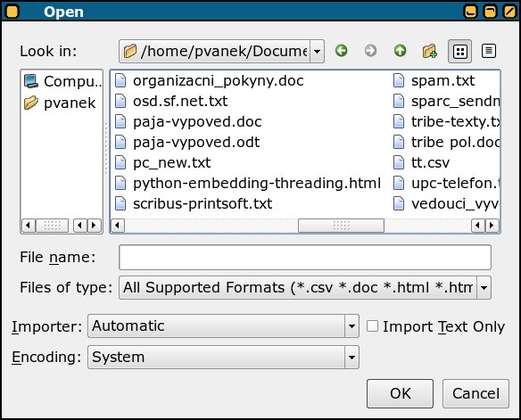This screenshot has height=420, width=521.
Task: Click inside the File name field
Action: (305, 258)
